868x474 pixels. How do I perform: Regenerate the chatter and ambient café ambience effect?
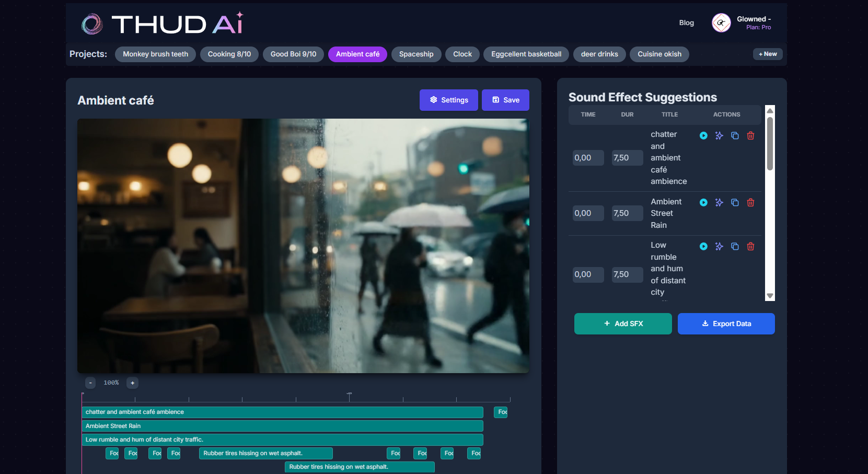pyautogui.click(x=719, y=136)
